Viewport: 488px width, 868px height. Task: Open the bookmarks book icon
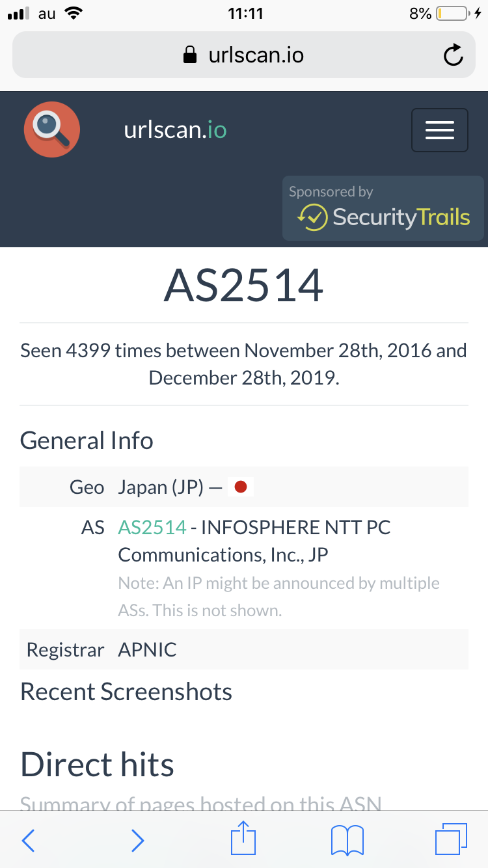[x=347, y=841]
